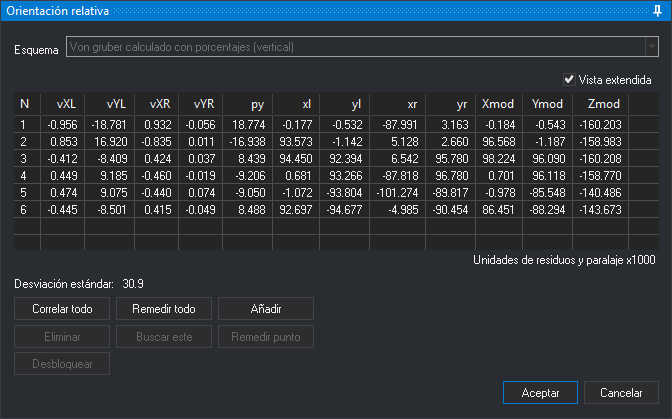672x419 pixels.
Task: Select the Zmod column header
Action: click(600, 104)
